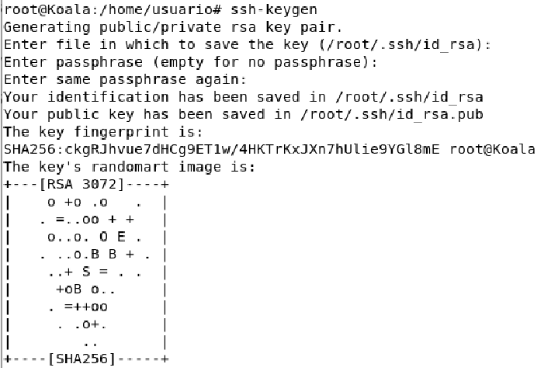554x368 pixels.
Task: Click the 'The key's randomart image is' line
Action: tap(129, 167)
